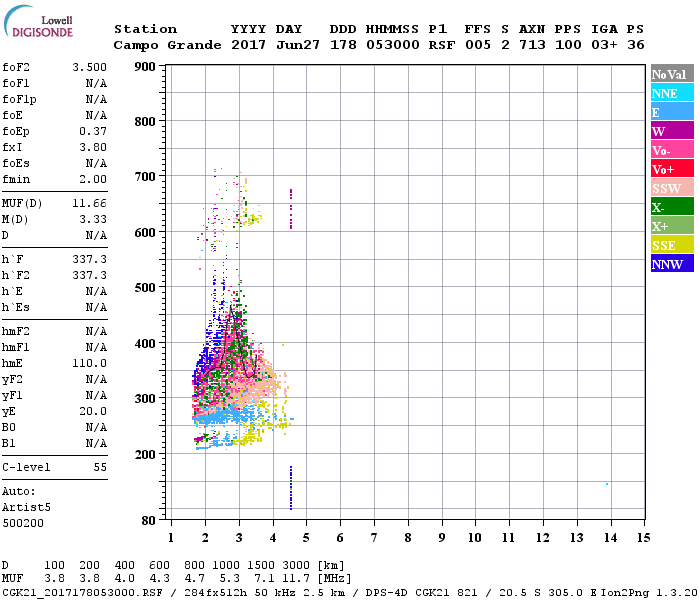Click the X- dark green legend swatch
The width and height of the screenshot is (700, 600).
point(672,207)
